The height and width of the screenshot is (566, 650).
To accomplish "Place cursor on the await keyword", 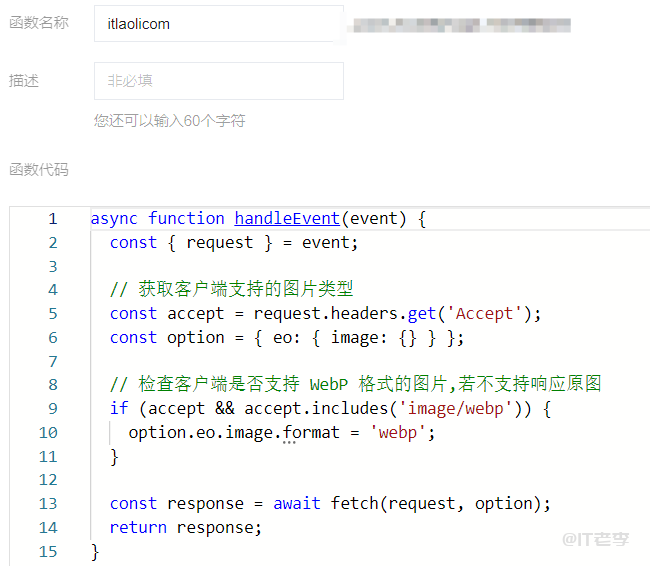I will 297,504.
